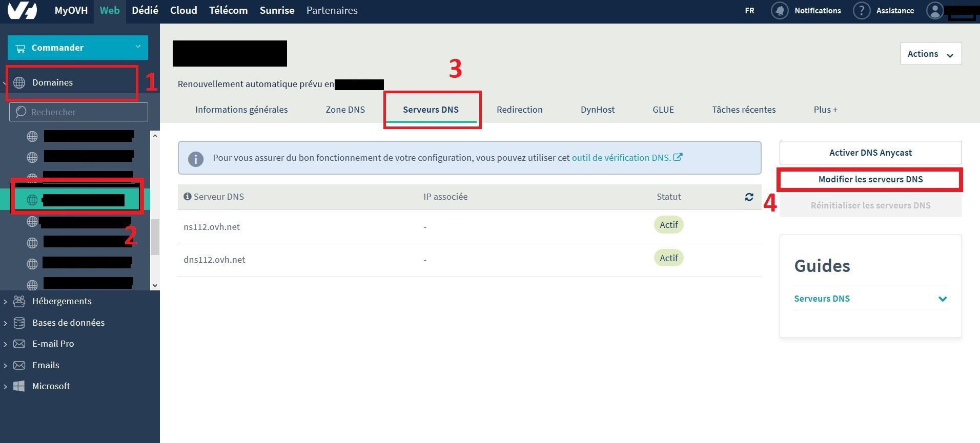Click the ns112.ovh.net server entry

coord(212,227)
